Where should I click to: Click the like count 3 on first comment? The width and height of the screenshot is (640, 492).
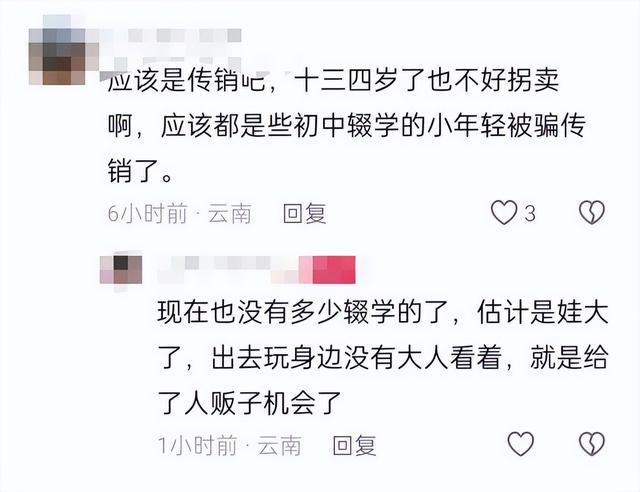[x=530, y=214]
